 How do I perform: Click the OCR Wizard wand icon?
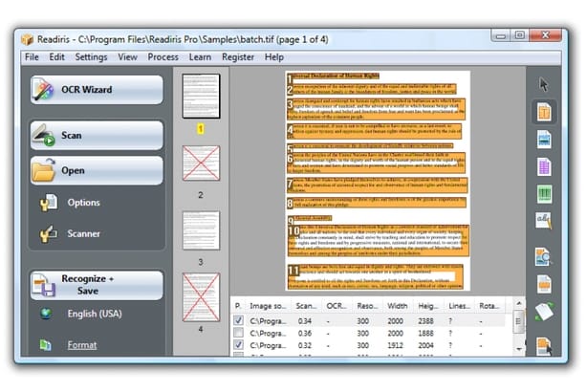[x=43, y=90]
